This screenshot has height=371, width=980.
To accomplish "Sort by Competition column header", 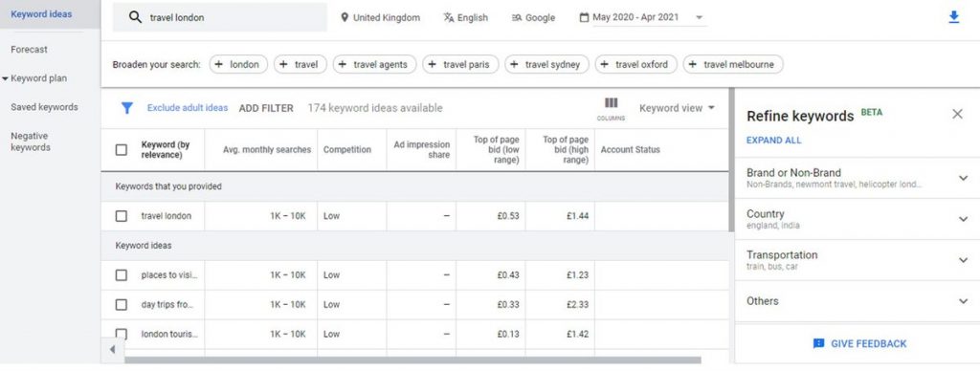I will (346, 150).
